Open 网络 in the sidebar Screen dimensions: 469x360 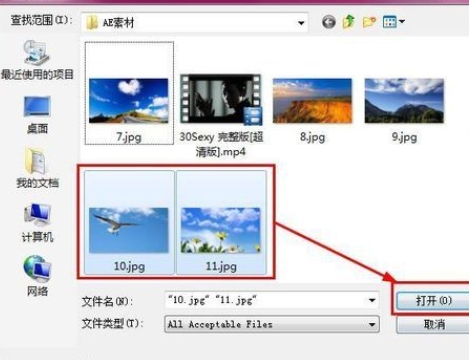tap(37, 276)
